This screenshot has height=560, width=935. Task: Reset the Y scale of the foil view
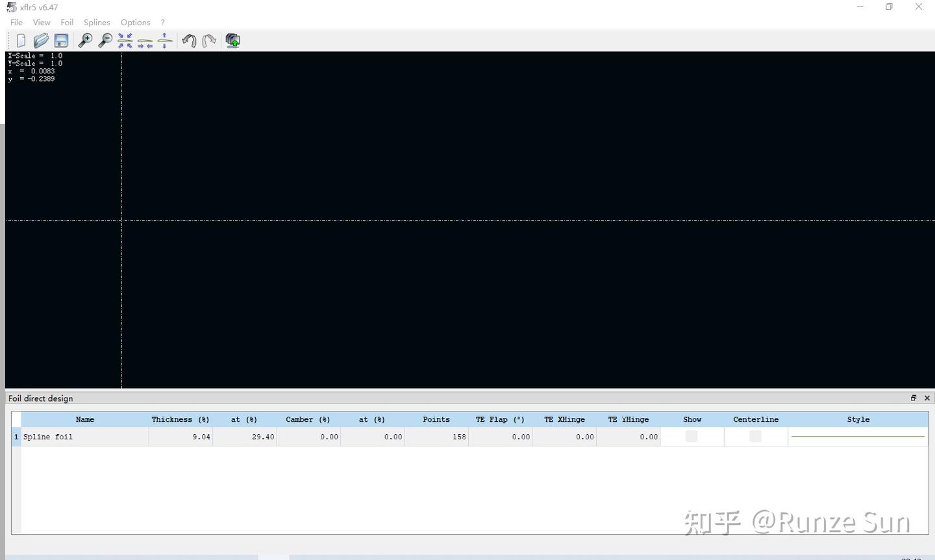pos(164,40)
